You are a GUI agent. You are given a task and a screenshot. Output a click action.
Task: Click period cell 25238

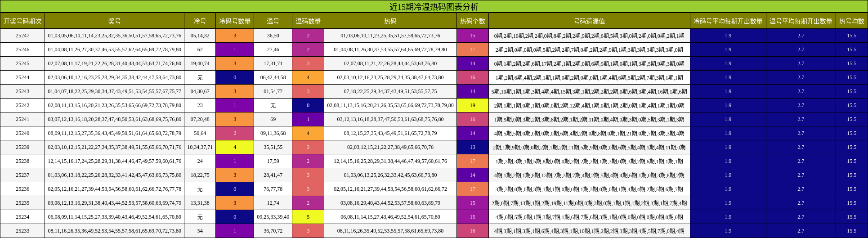22,161
